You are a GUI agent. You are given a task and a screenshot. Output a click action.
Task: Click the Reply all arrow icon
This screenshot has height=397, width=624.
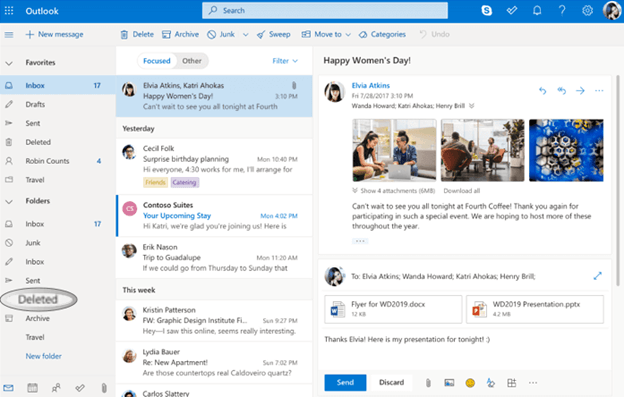[x=561, y=91]
